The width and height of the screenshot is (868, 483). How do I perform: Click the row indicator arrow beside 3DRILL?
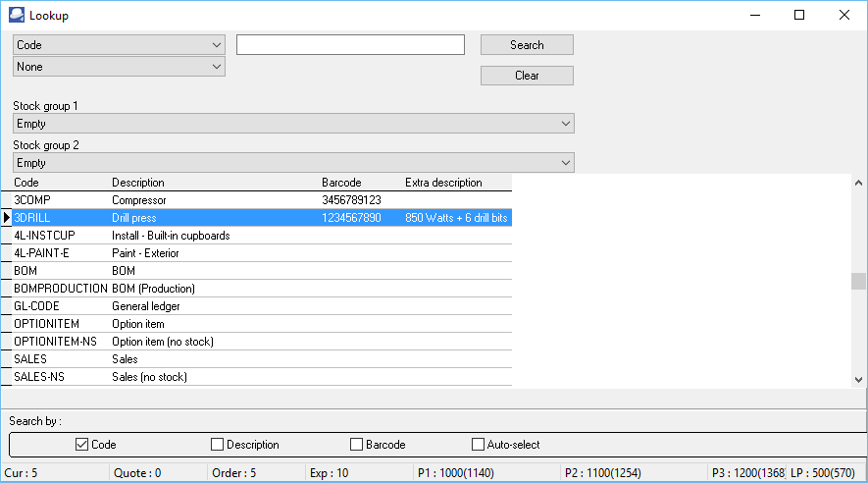coord(6,218)
